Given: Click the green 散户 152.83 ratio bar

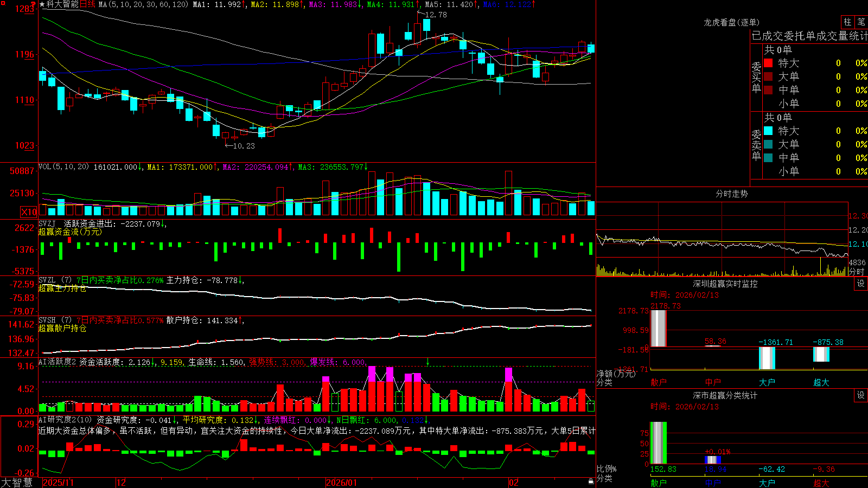Looking at the screenshot, I should click(659, 442).
